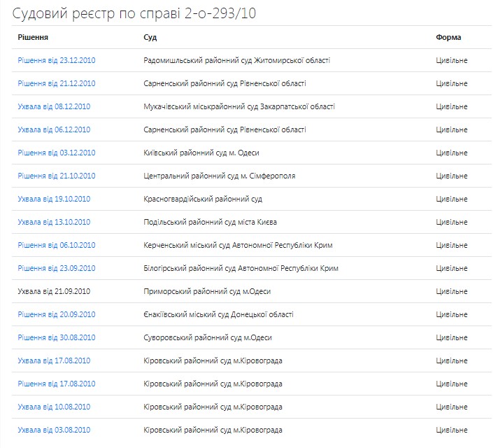Click the Форма column header
Viewport: 498px width, 448px height.
pos(448,37)
